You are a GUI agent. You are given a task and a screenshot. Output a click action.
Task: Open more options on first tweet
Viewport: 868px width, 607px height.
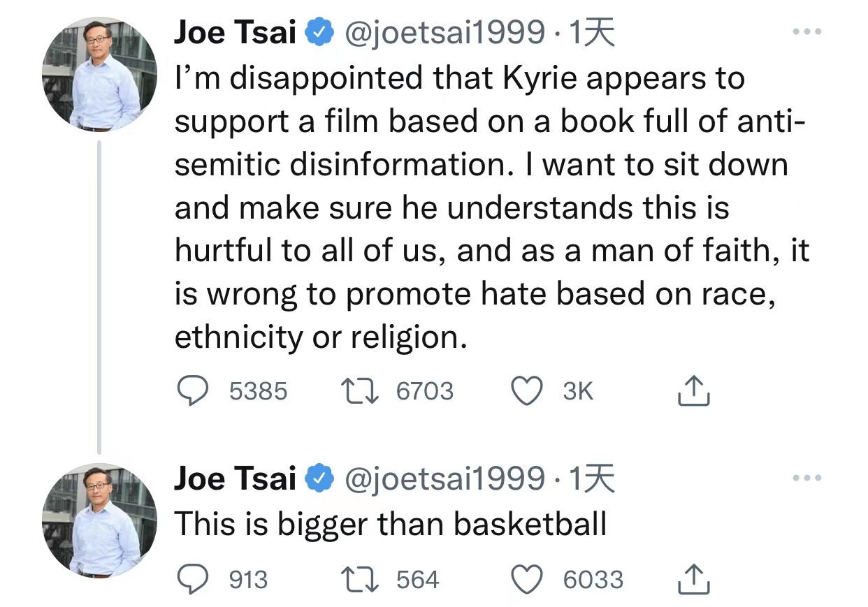[x=809, y=31]
